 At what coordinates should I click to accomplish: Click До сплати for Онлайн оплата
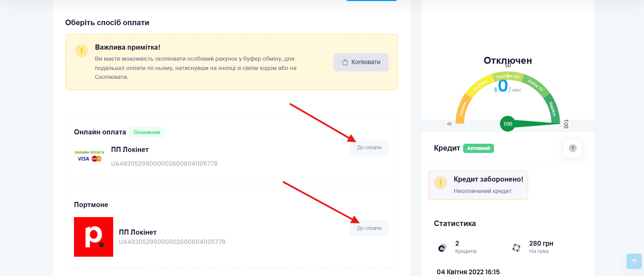(369, 147)
